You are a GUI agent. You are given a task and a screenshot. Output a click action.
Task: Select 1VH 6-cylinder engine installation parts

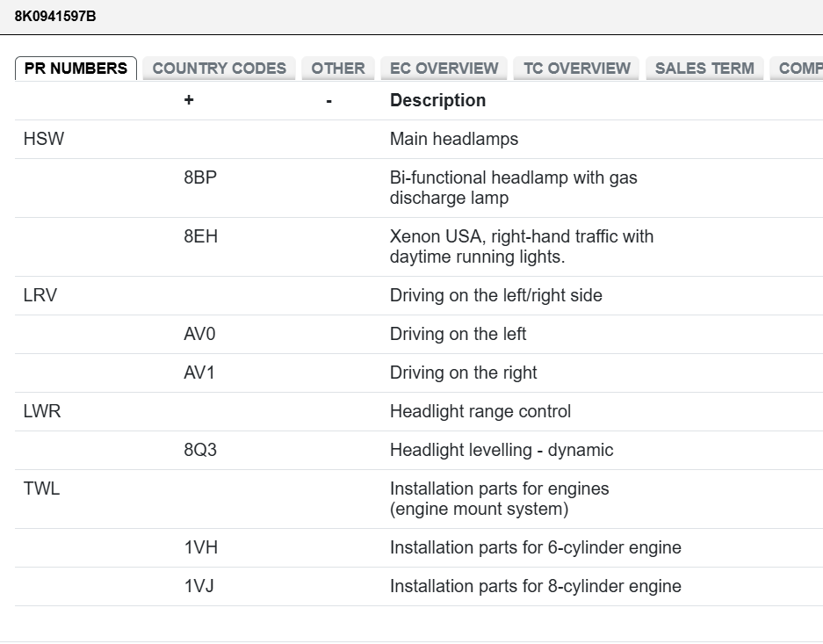(x=200, y=547)
